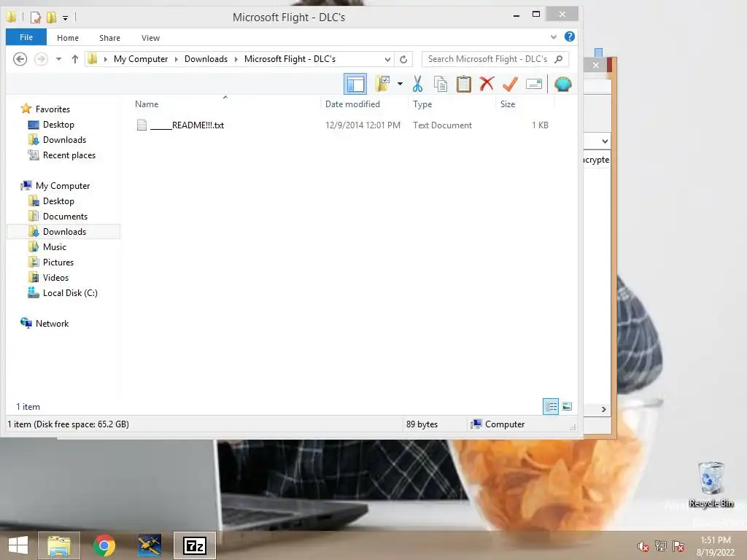Expand the ribbon with the chevron
The width and height of the screenshot is (747, 560).
click(553, 36)
